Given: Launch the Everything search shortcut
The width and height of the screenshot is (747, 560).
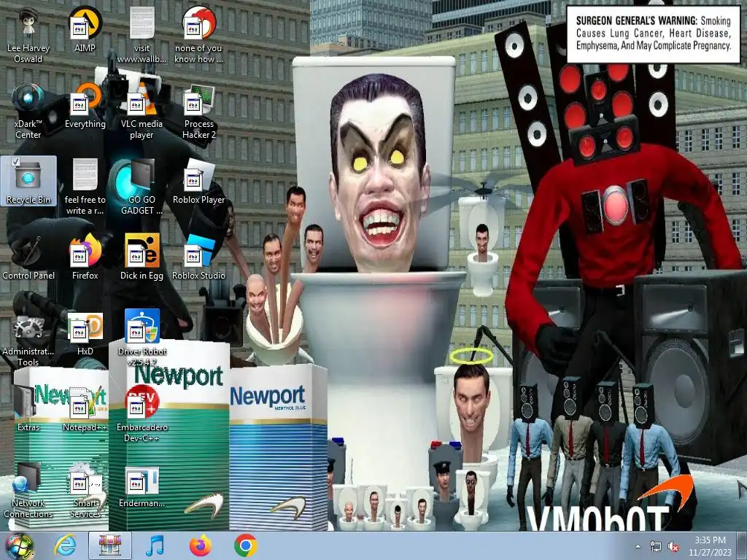Looking at the screenshot, I should pos(85,106).
